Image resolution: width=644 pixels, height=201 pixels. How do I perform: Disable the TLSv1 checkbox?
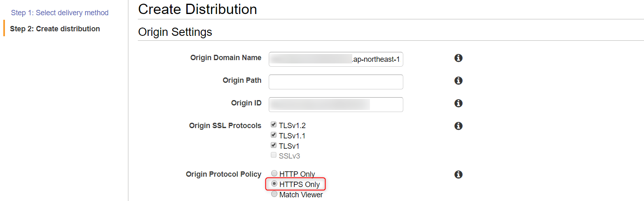click(x=274, y=145)
